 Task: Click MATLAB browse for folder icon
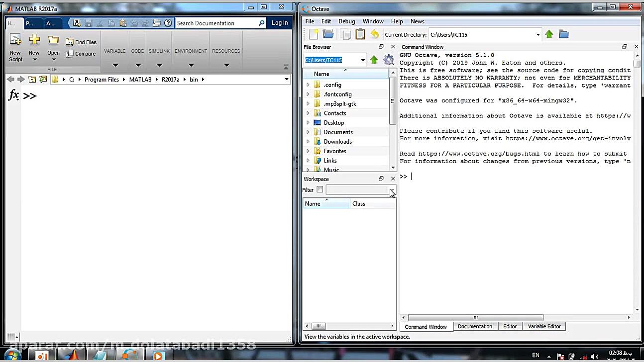click(x=43, y=79)
